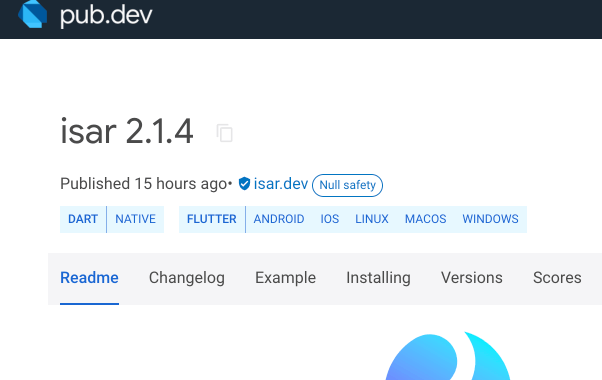Select the ANDROID platform tag
The image size is (602, 380).
coord(279,219)
